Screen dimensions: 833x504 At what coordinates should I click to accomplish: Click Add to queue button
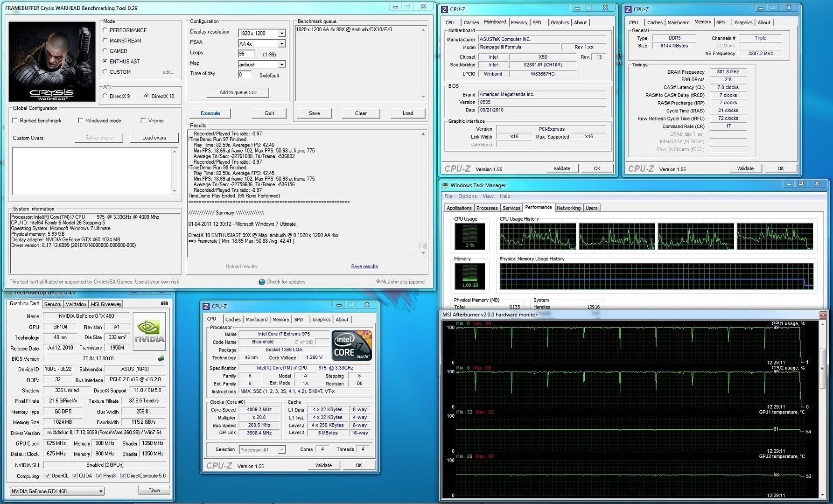238,92
